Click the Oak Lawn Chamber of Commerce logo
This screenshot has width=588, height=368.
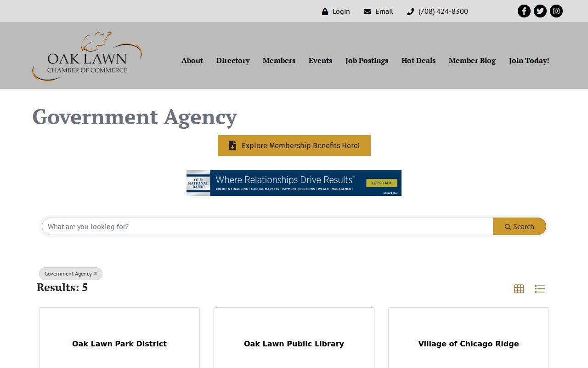pos(87,57)
